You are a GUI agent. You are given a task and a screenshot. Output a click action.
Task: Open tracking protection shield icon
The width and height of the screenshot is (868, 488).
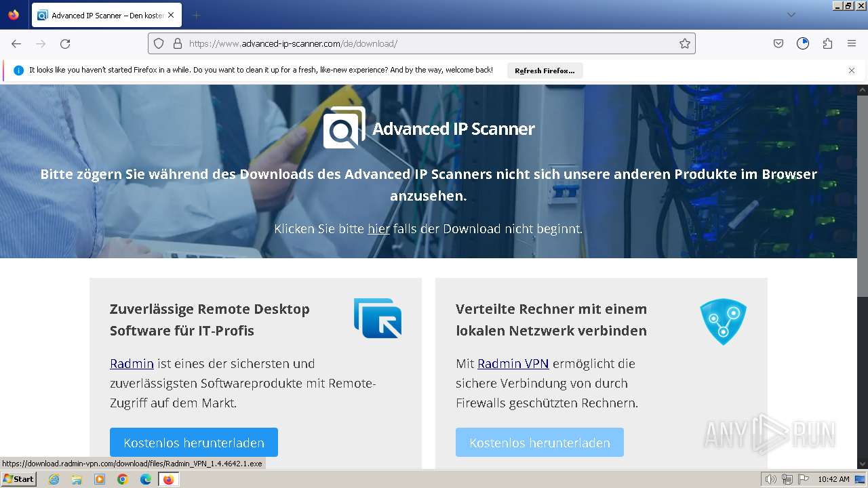[x=159, y=43]
